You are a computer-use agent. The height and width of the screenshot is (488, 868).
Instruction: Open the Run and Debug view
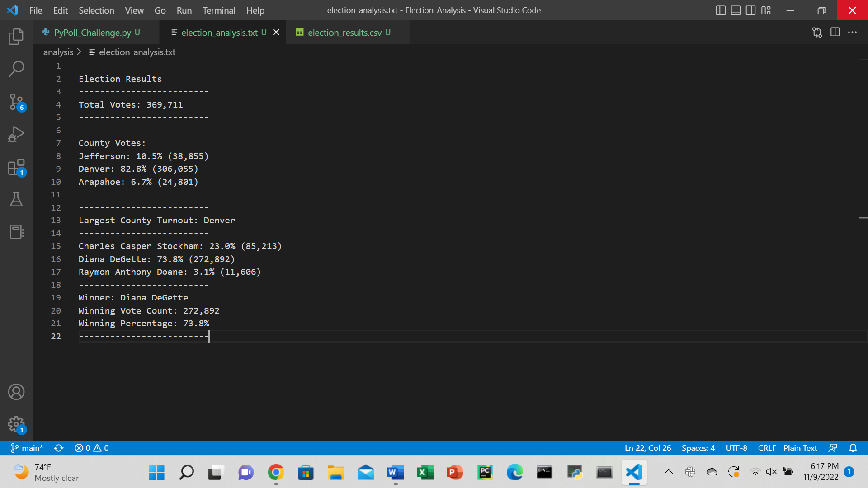pos(16,134)
